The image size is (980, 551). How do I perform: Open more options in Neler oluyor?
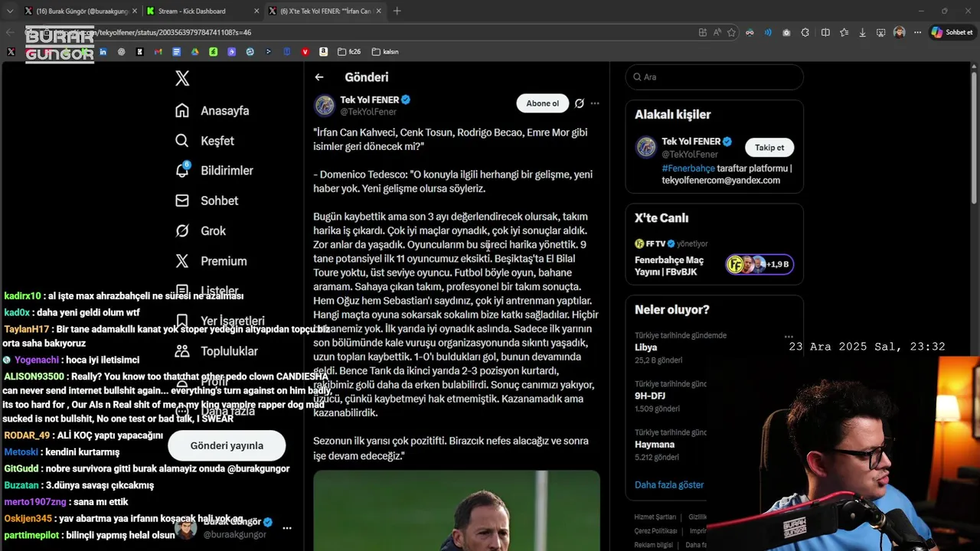pyautogui.click(x=789, y=337)
